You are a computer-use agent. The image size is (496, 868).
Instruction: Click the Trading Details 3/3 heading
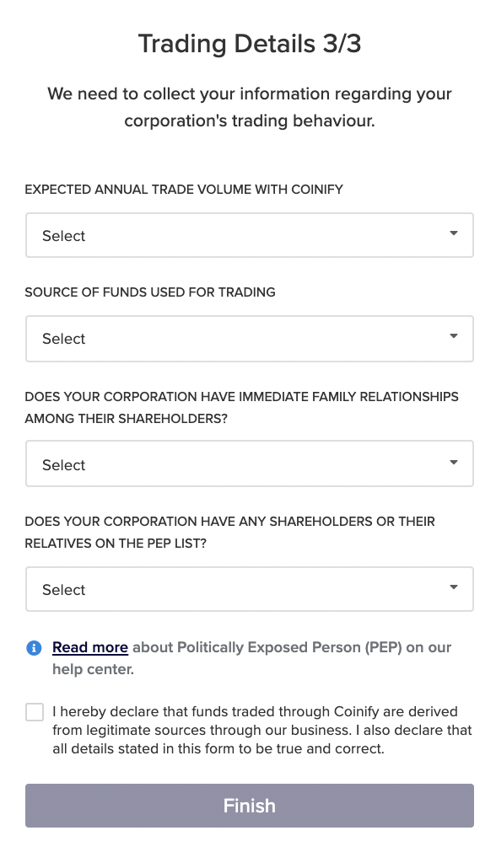pos(250,43)
